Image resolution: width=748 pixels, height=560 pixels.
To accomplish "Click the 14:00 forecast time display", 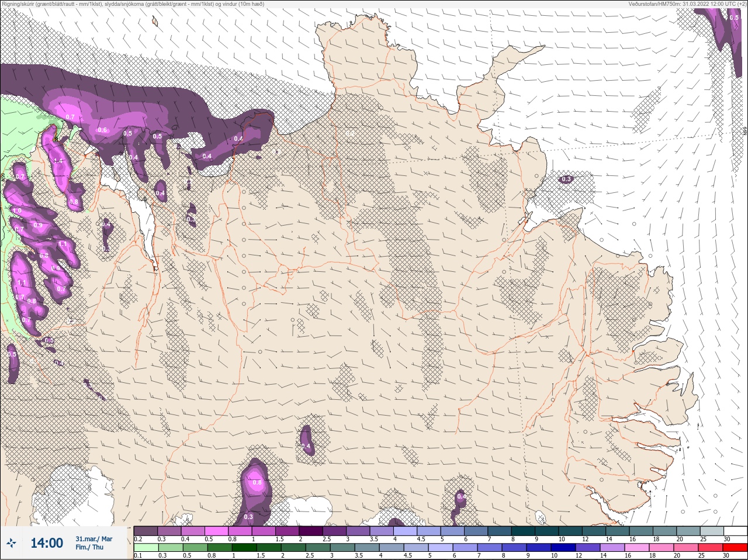I will click(x=47, y=543).
